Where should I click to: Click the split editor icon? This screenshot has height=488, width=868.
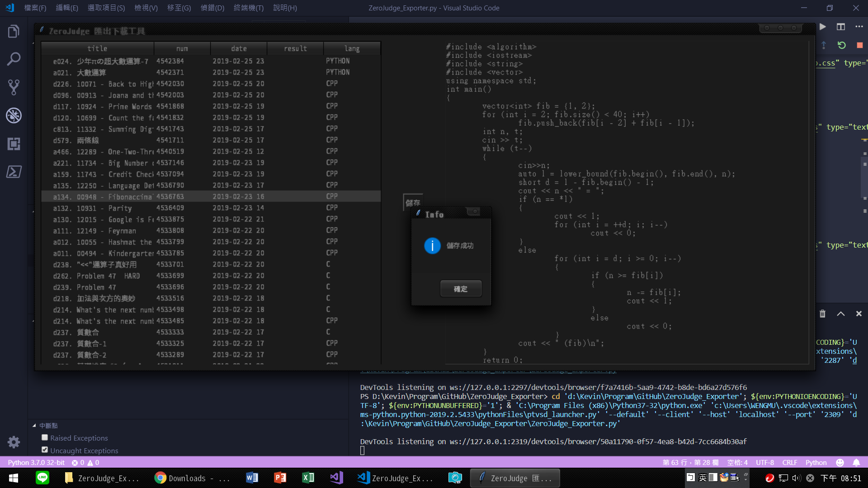click(x=841, y=27)
